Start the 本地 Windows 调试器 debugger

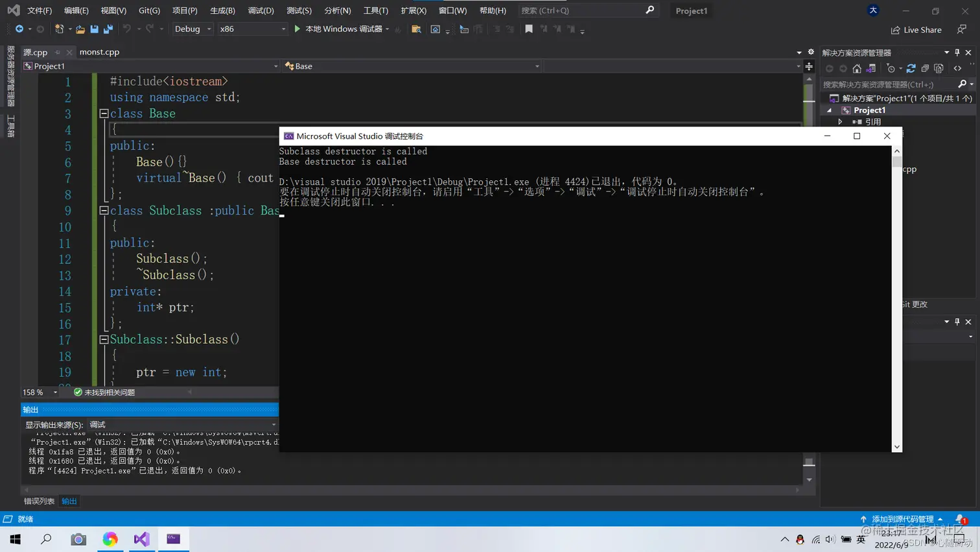338,29
